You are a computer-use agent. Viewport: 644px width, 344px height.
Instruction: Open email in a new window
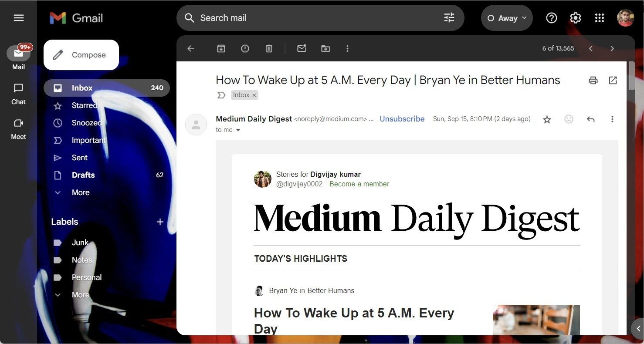613,80
